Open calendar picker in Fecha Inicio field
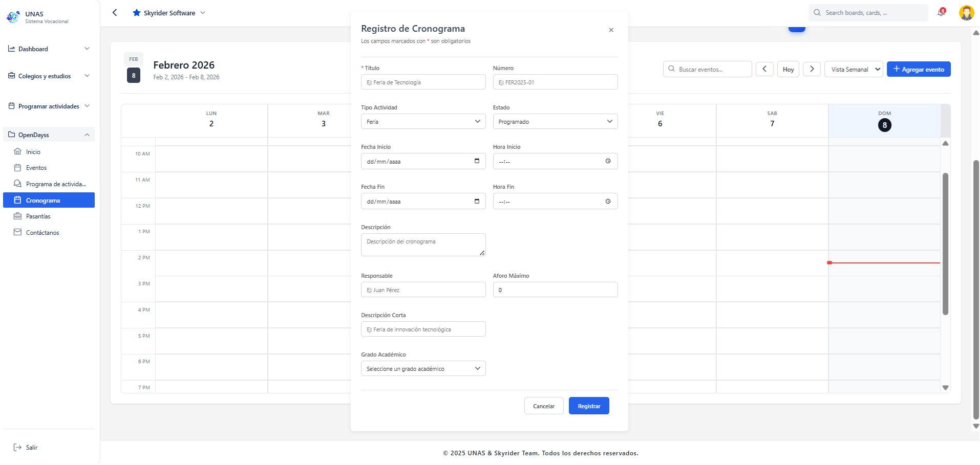This screenshot has width=980, height=465. 477,161
